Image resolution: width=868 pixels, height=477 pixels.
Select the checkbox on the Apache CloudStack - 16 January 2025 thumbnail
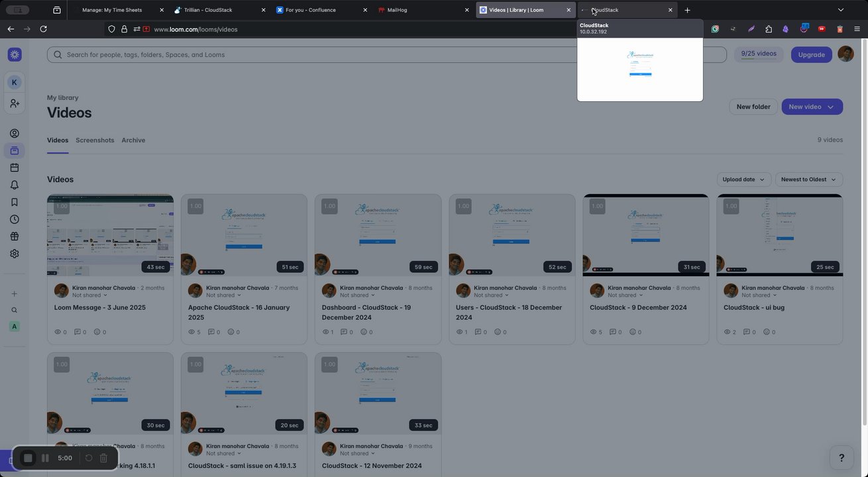pos(195,206)
